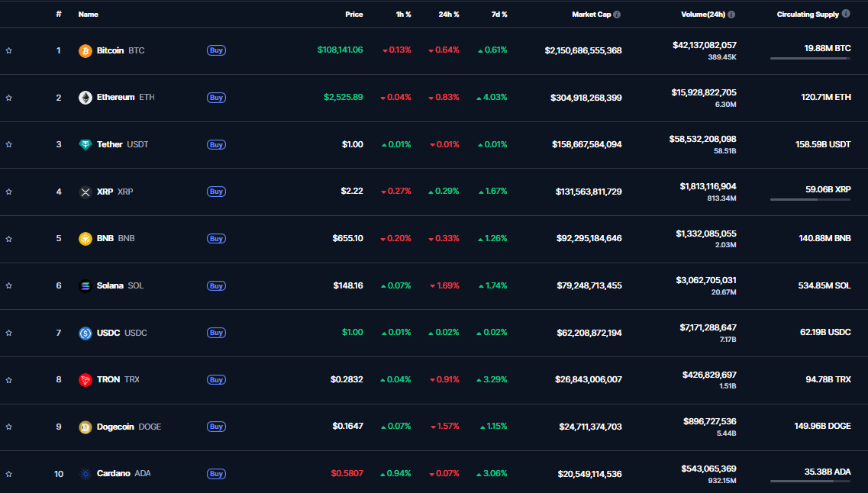
Task: Sort by the Circulating Supply header label
Action: (808, 14)
